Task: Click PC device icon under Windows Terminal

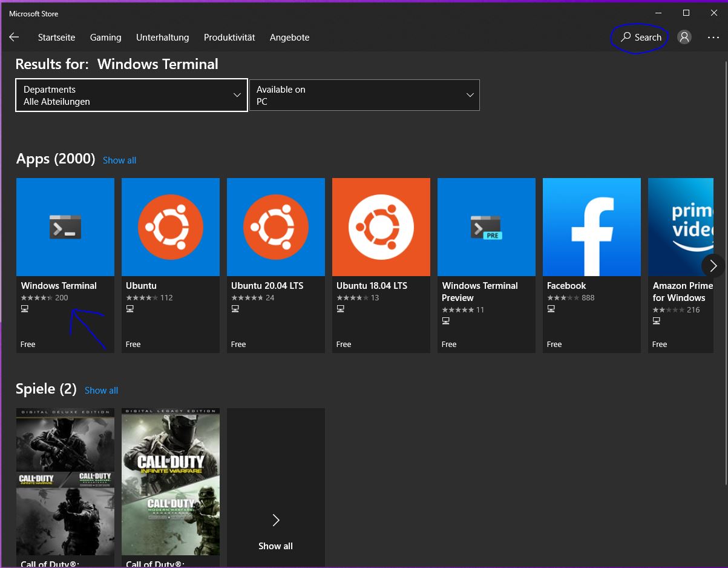Action: pos(25,309)
